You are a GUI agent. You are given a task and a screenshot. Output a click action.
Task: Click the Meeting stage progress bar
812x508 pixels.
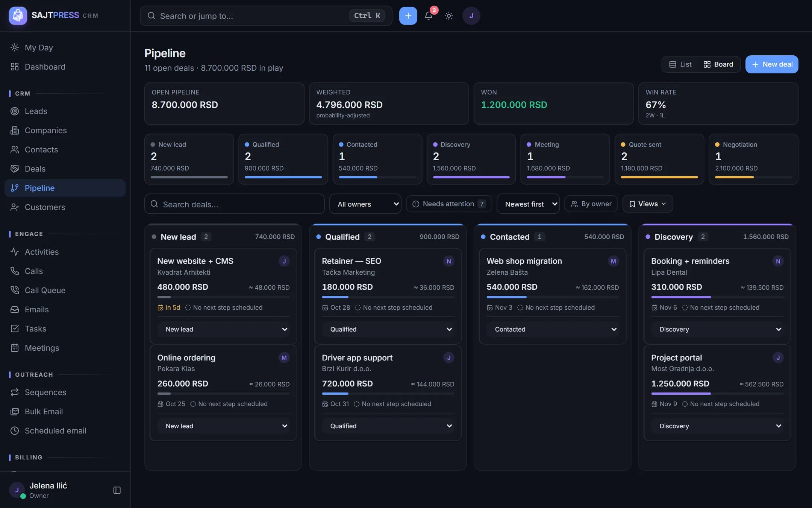click(x=565, y=177)
